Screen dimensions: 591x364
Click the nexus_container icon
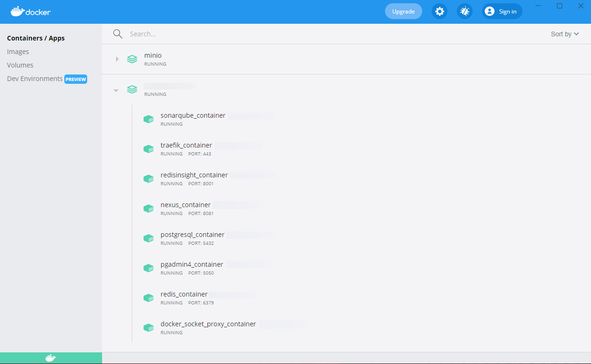pos(149,209)
